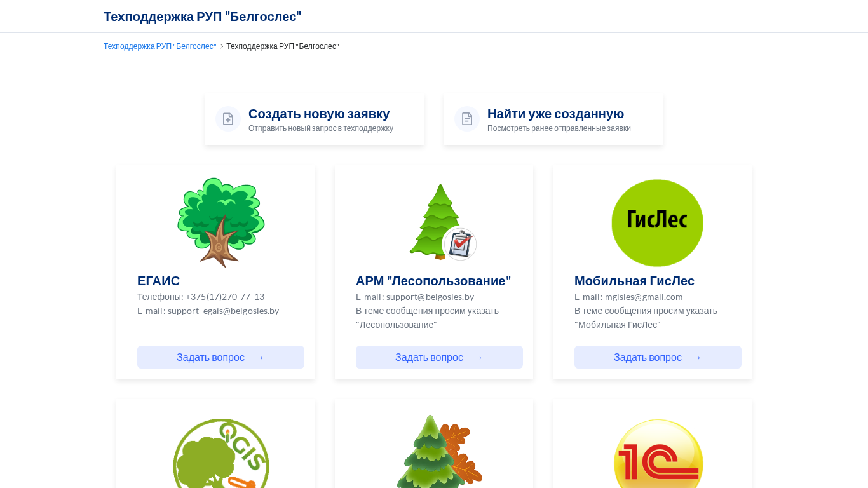Click the subtitle Отправить новый запрос в техподдержку
The width and height of the screenshot is (868, 488).
coord(321,128)
